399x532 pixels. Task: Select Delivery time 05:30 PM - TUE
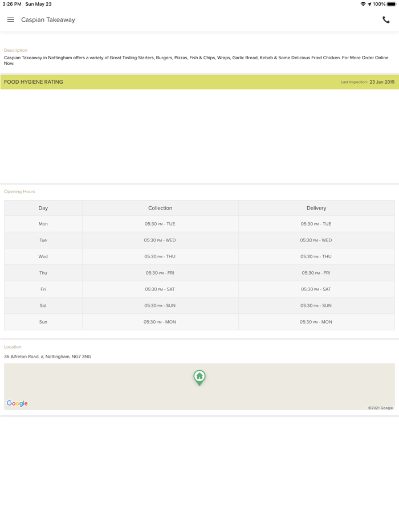tap(316, 224)
